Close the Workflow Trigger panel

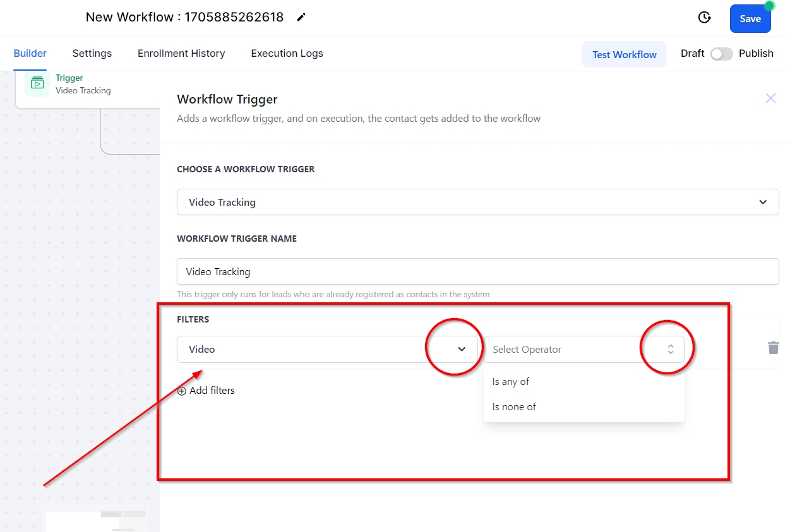pyautogui.click(x=770, y=98)
